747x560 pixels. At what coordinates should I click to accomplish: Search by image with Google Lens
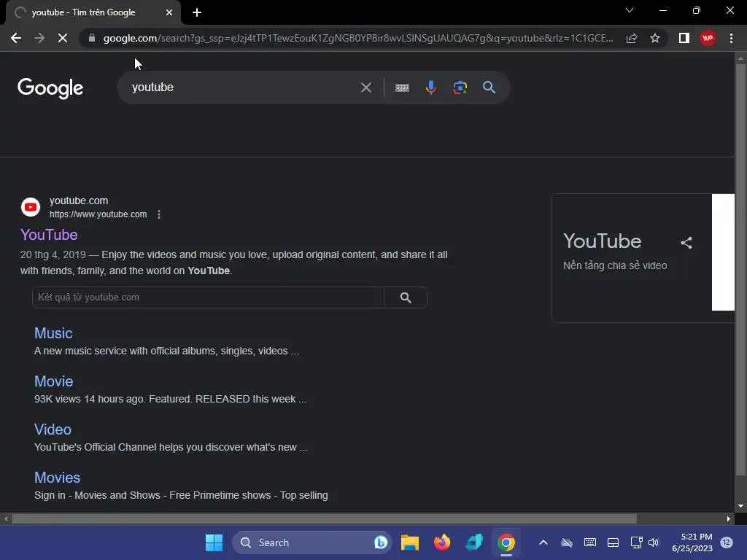(460, 87)
